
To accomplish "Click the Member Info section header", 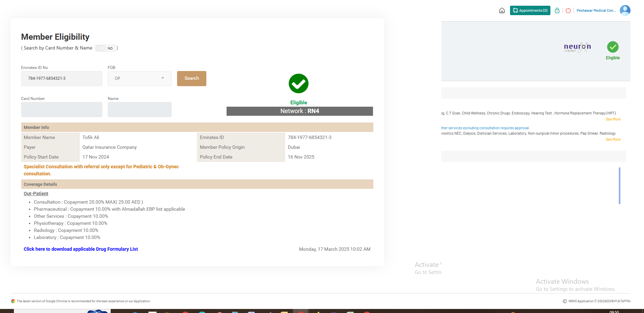I will coord(197,127).
